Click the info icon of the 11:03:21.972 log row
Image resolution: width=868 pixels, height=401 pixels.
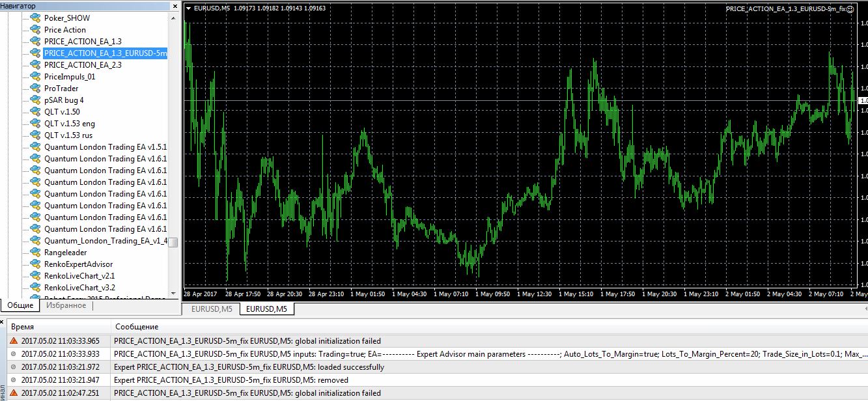(14, 367)
